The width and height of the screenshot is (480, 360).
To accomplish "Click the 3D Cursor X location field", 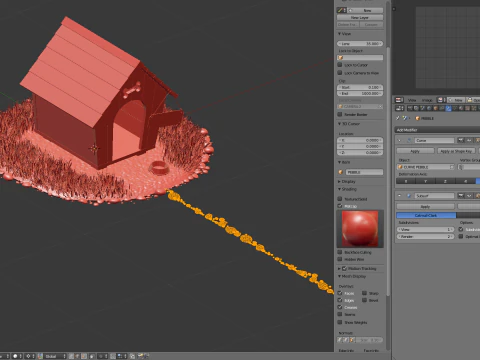I will click(x=360, y=140).
